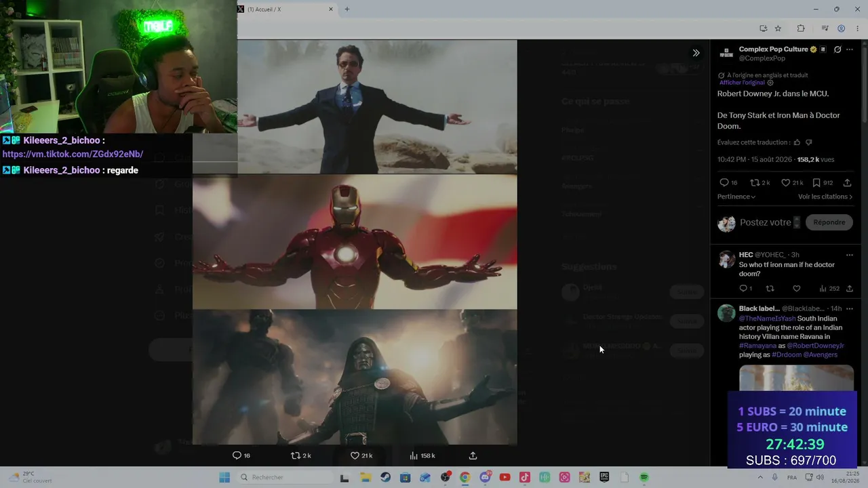Switch to the "(1) Accueil / X" browser tab

[285, 9]
